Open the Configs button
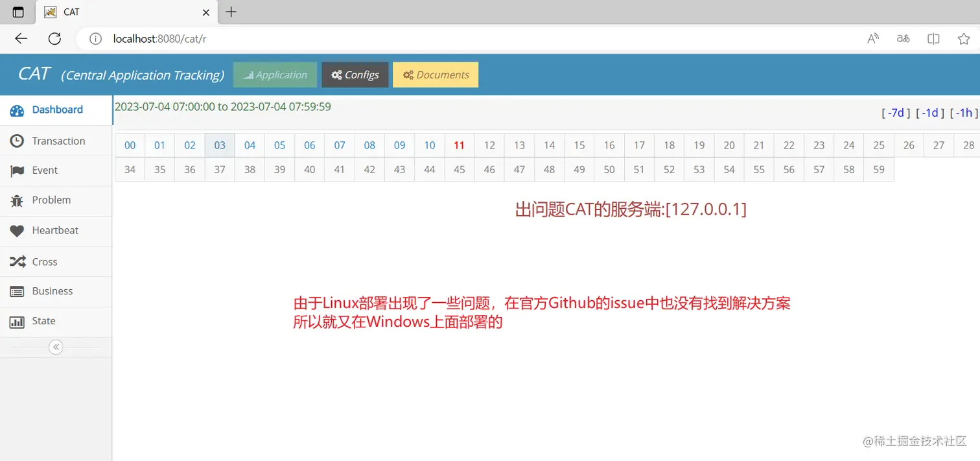 click(355, 75)
